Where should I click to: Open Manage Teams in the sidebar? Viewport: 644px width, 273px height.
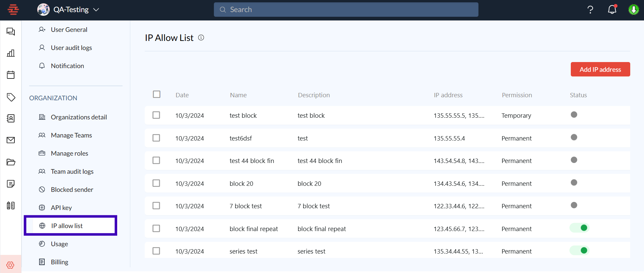pos(71,135)
